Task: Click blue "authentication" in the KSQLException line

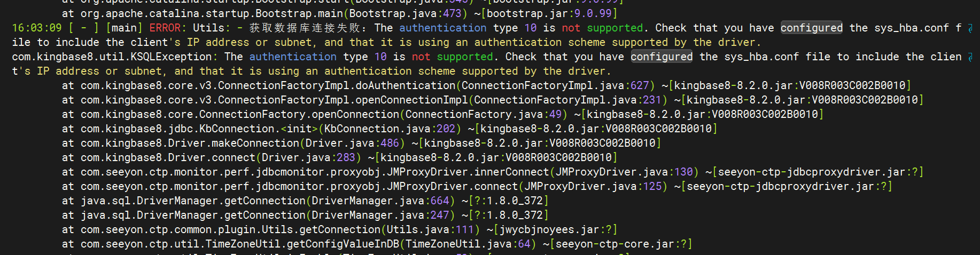Action: (x=293, y=57)
